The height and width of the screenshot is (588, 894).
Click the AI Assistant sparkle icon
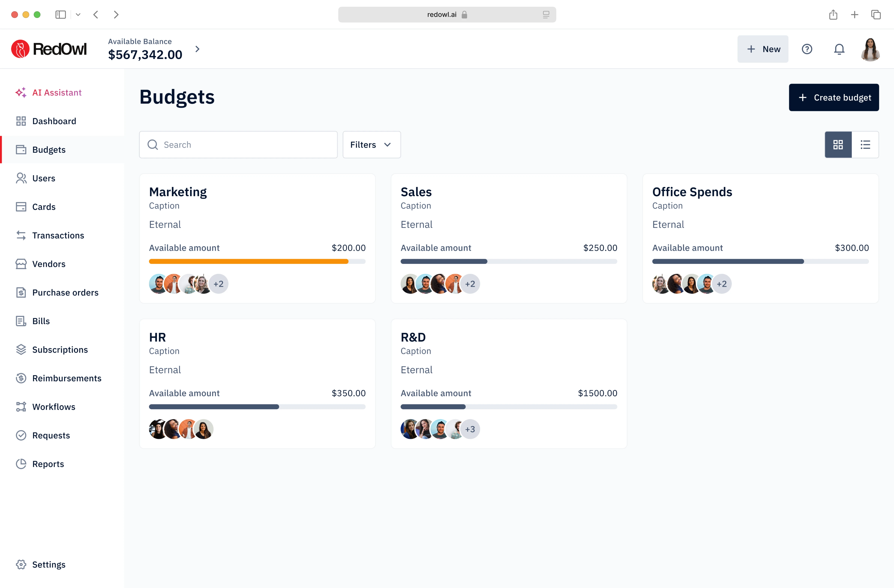(21, 92)
